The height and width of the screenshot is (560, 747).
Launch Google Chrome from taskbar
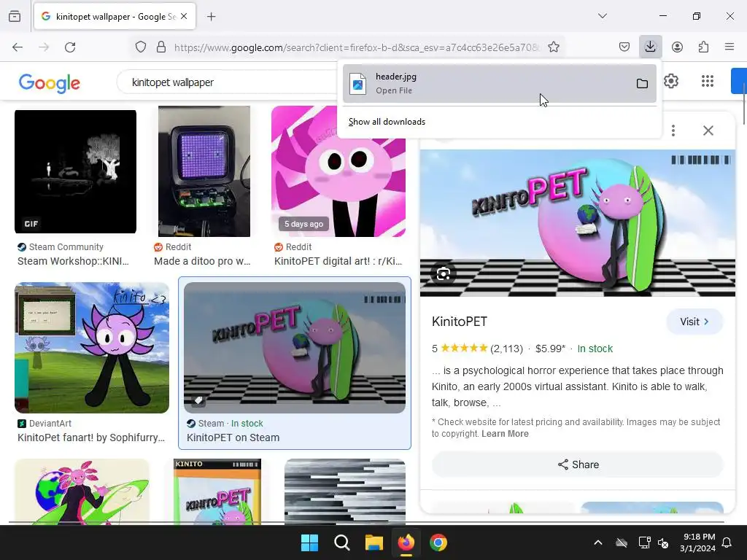[438, 542]
